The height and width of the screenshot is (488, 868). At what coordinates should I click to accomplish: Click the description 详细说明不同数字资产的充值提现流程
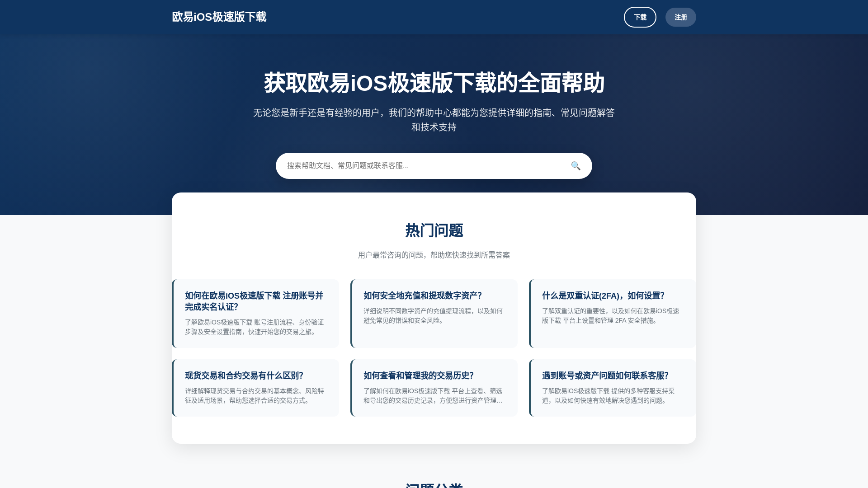tap(433, 316)
